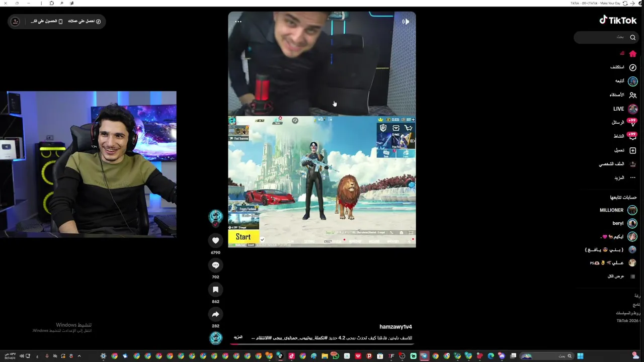Show hidden tray icons chevron
Viewport: 644px width, 362px height.
79,356
